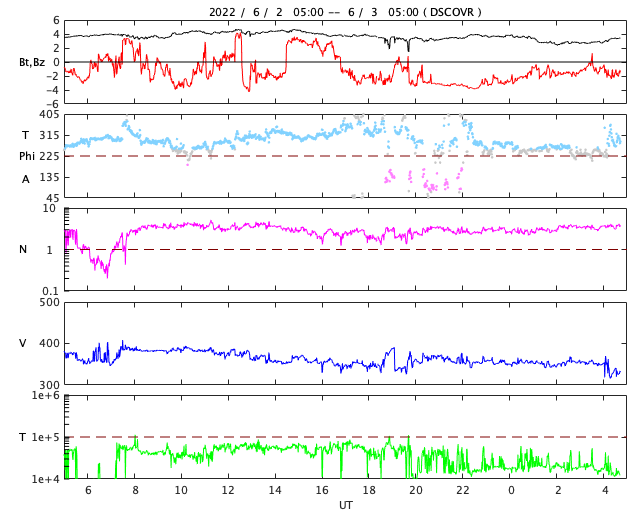The image size is (640, 512).
Task: Click the 18 hour label on time axis
Action: coord(369,490)
